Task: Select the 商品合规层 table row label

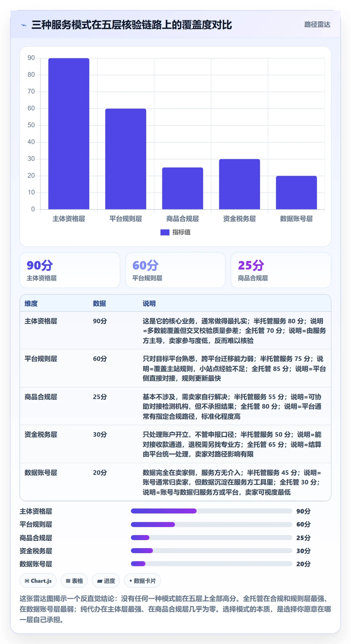Action: click(x=41, y=397)
